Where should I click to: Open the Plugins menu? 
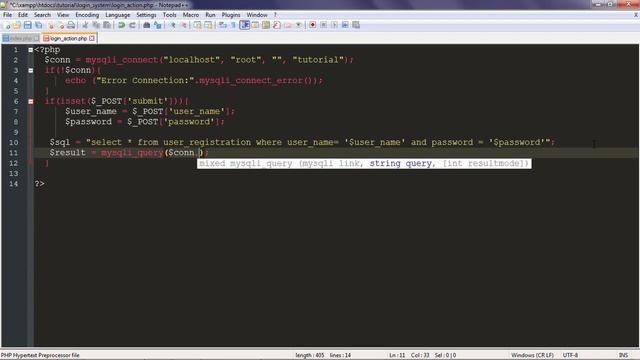tap(231, 15)
